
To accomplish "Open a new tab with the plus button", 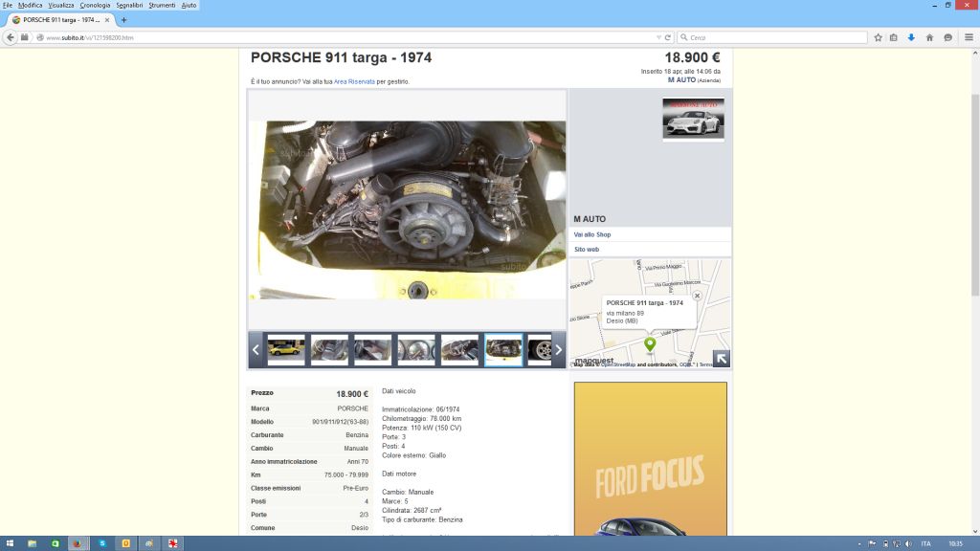I will tap(123, 20).
